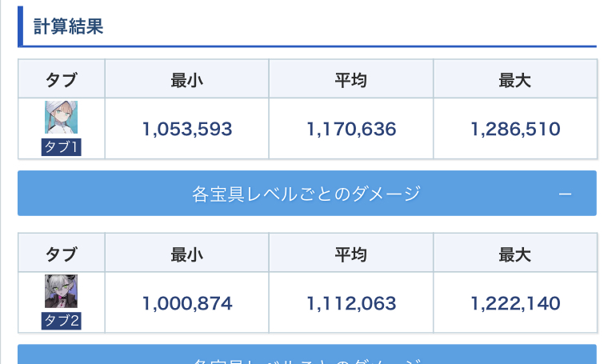Click maximum damage value 1,222,140

point(515,303)
